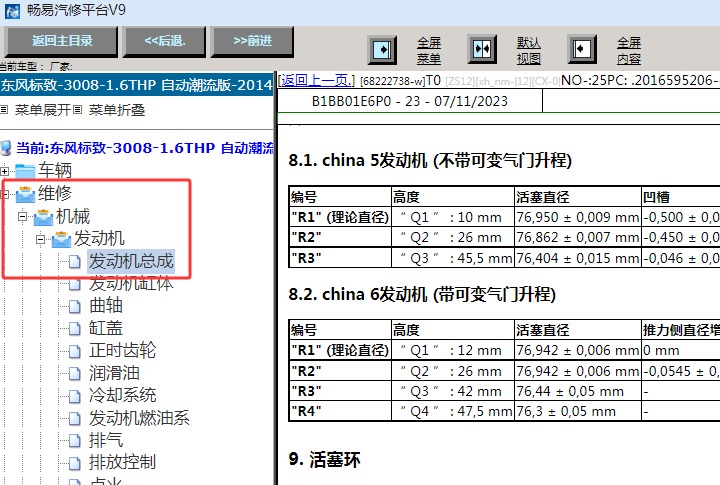
Task: Open the 冷却系统 document
Action: click(123, 395)
